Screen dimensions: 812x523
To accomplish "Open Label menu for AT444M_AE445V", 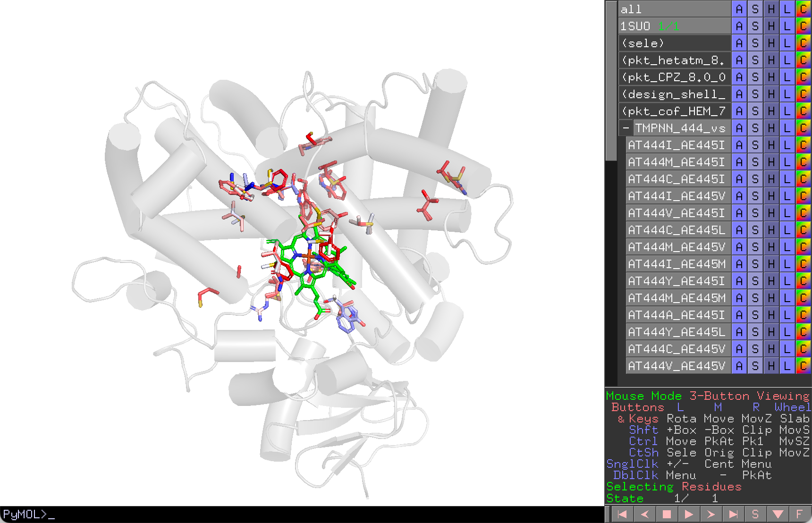I will (x=787, y=247).
